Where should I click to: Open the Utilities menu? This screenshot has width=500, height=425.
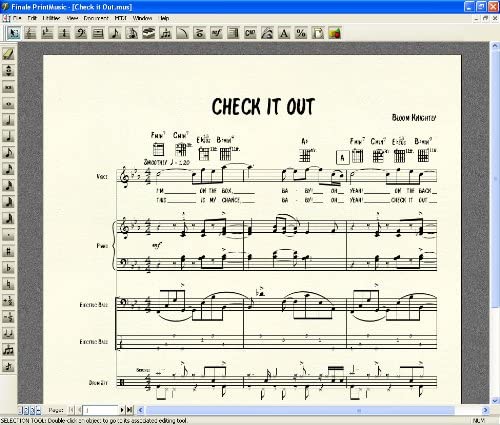(x=51, y=18)
